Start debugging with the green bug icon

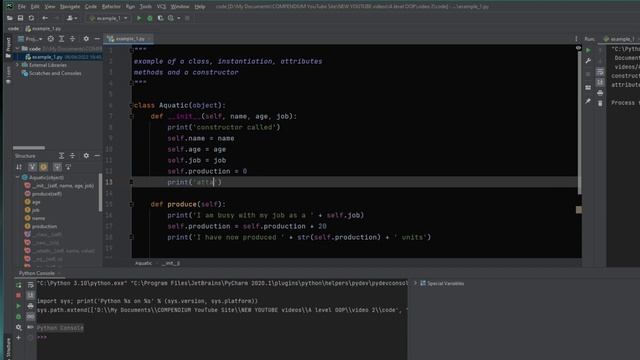(149, 18)
